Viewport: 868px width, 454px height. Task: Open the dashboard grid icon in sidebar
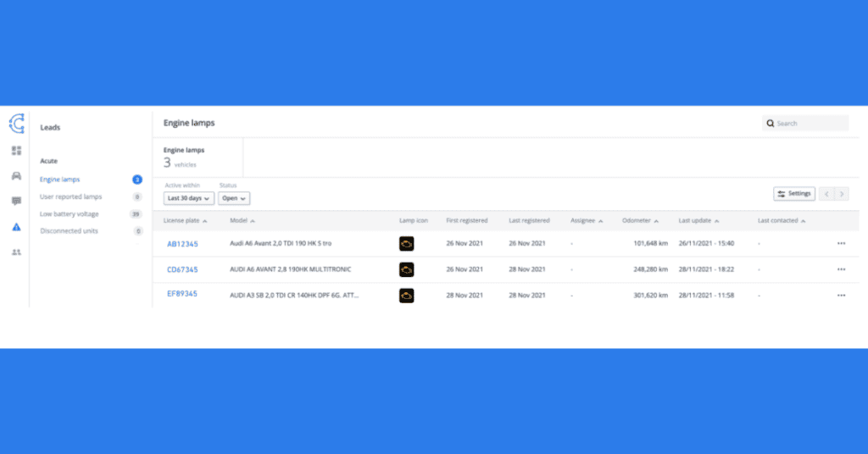[16, 151]
